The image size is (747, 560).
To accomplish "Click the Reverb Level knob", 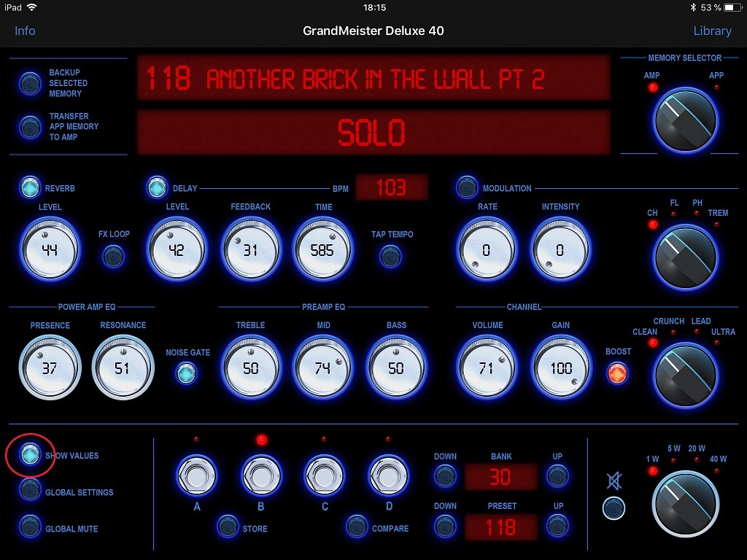I will pos(50,249).
